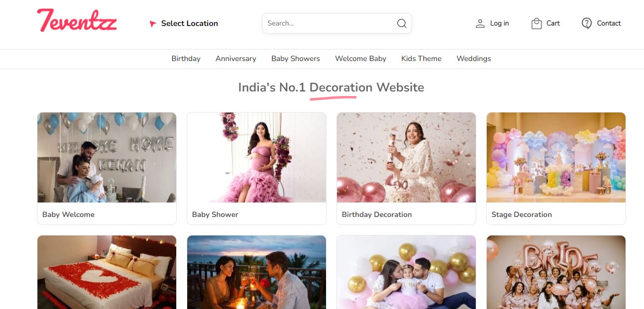The width and height of the screenshot is (644, 309).
Task: Open the Kids Theme menu
Action: coord(421,58)
